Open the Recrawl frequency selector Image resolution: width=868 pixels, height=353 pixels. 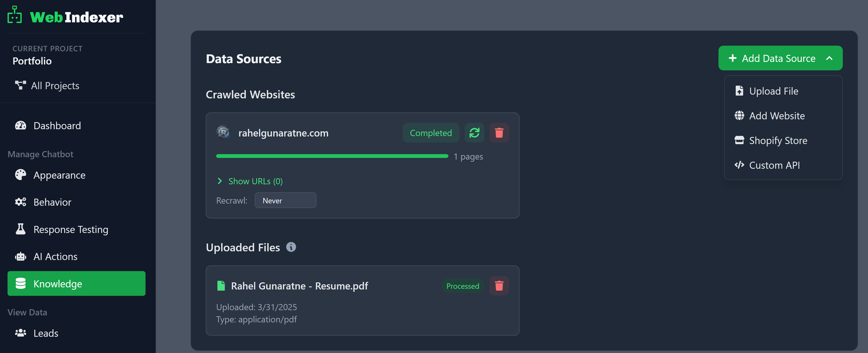[285, 200]
